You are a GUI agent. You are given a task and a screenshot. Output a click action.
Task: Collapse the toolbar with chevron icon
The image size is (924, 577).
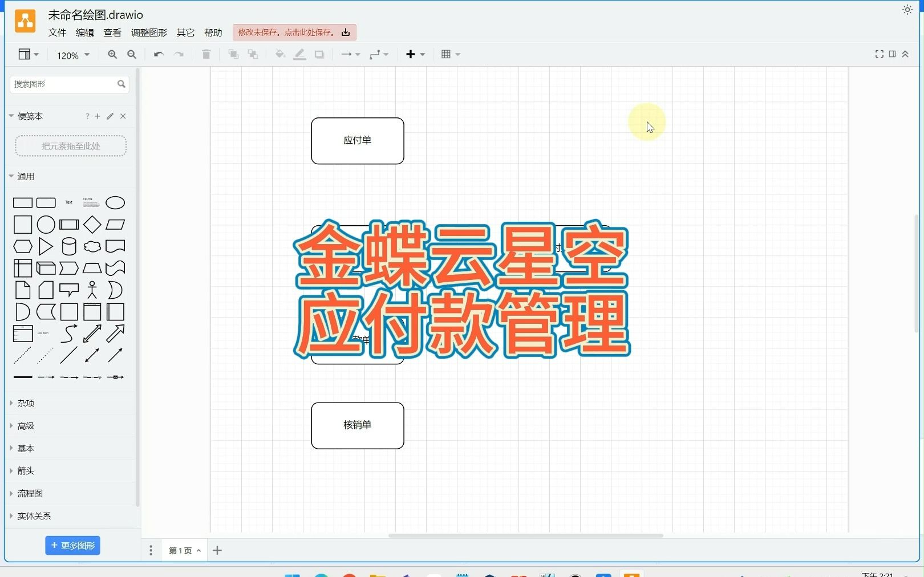905,54
